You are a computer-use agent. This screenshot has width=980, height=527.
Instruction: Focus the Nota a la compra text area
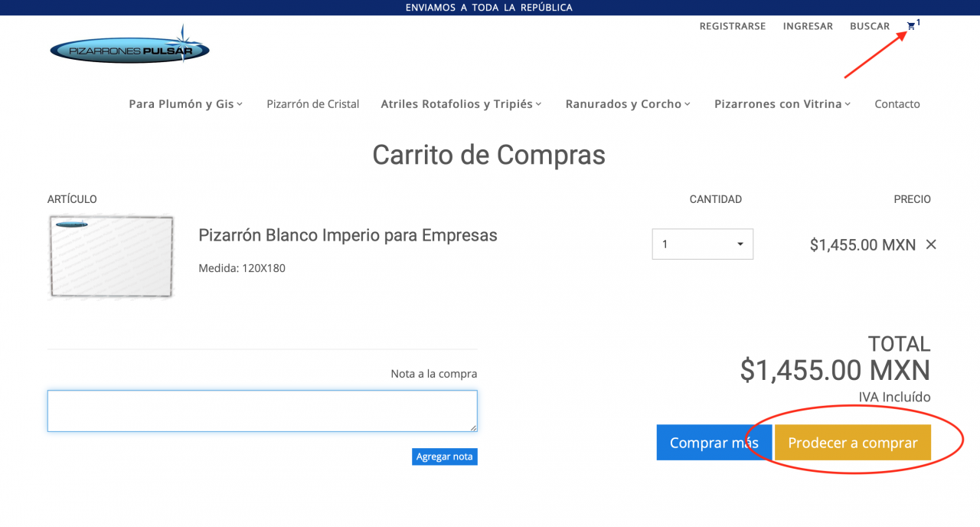[x=262, y=411]
